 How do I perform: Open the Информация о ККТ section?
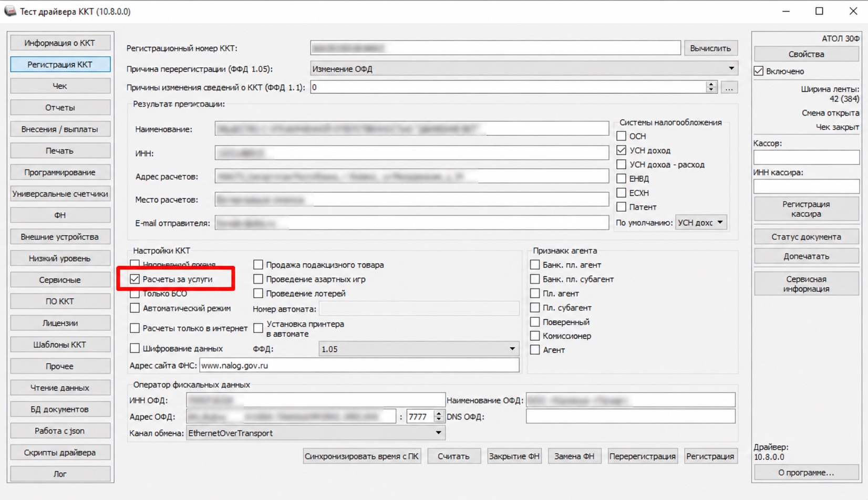pos(60,43)
